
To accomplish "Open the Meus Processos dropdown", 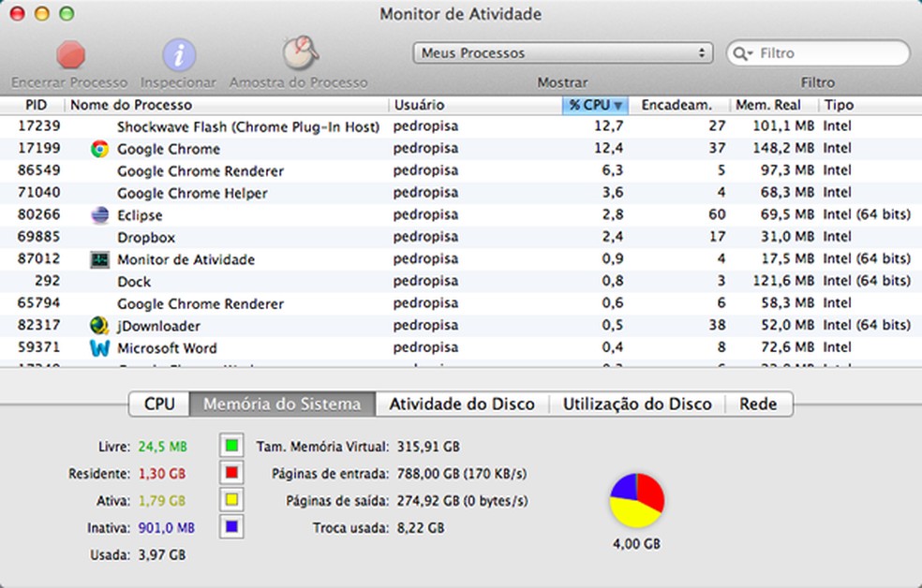I will pyautogui.click(x=562, y=53).
